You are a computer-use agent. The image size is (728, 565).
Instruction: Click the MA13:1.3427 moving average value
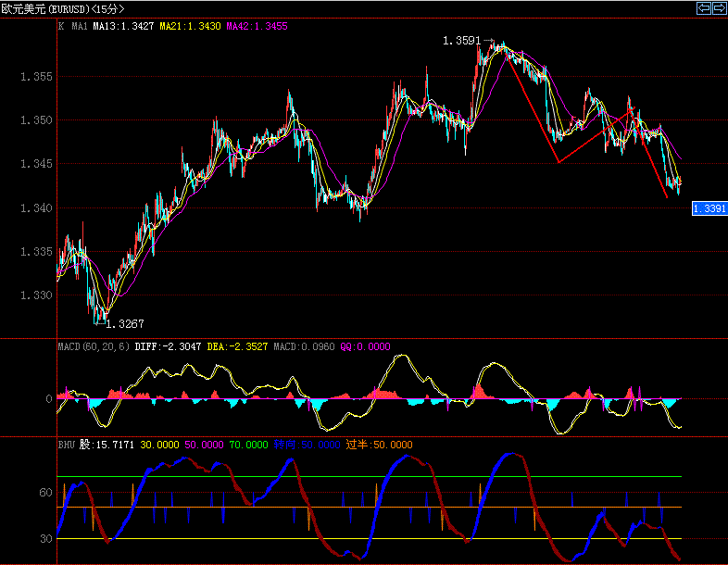(x=123, y=26)
